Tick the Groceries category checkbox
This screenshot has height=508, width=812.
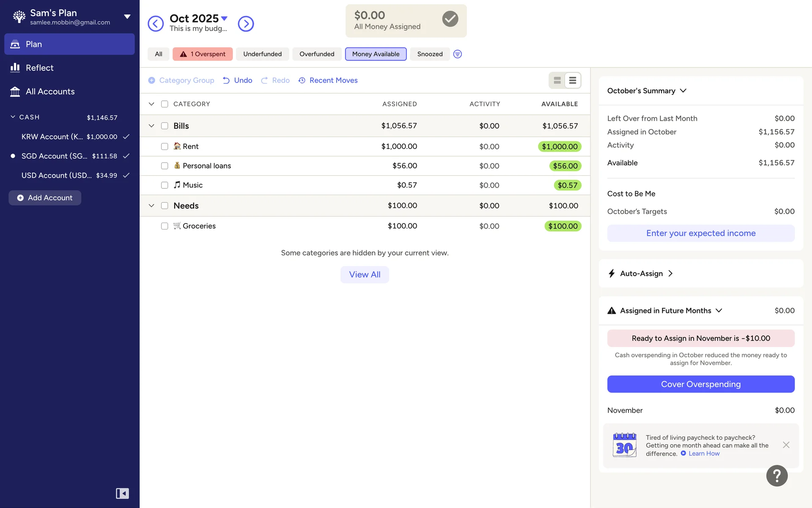click(165, 226)
